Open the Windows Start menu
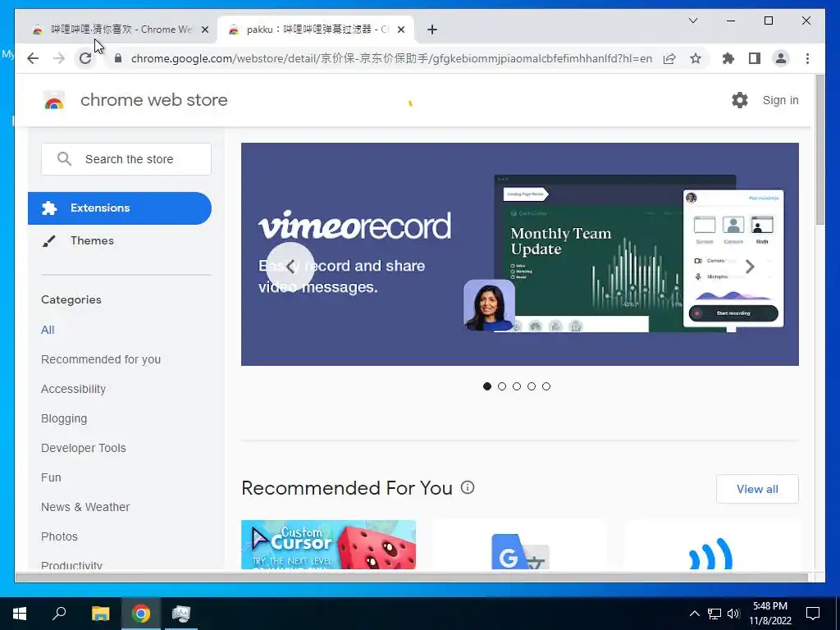The image size is (840, 630). point(20,614)
